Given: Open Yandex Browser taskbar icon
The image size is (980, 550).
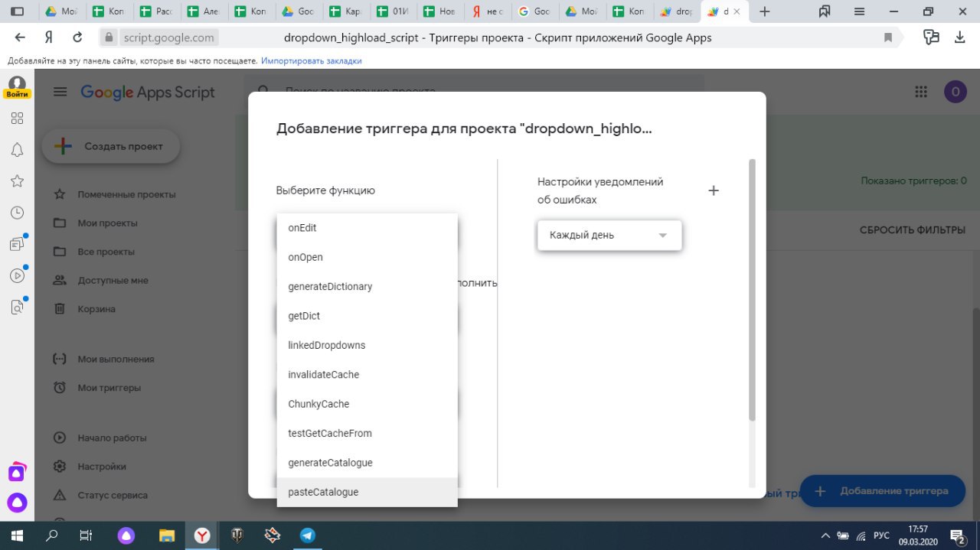Looking at the screenshot, I should click(202, 535).
